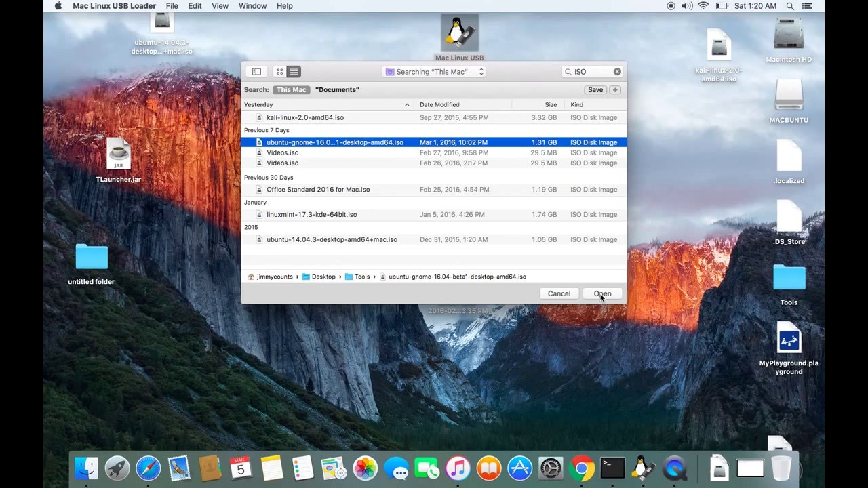
Task: Sort by Kind column
Action: (x=596, y=105)
